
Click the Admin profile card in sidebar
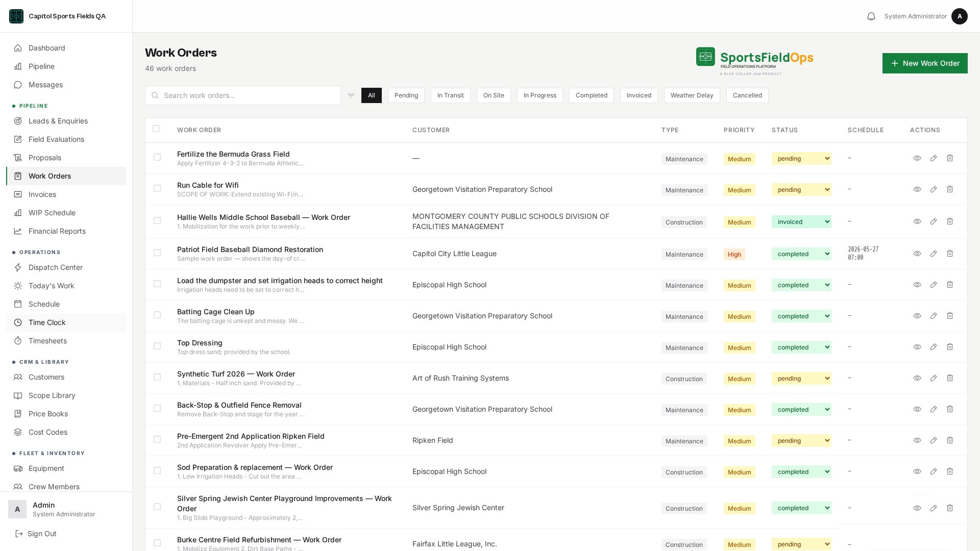(66, 509)
